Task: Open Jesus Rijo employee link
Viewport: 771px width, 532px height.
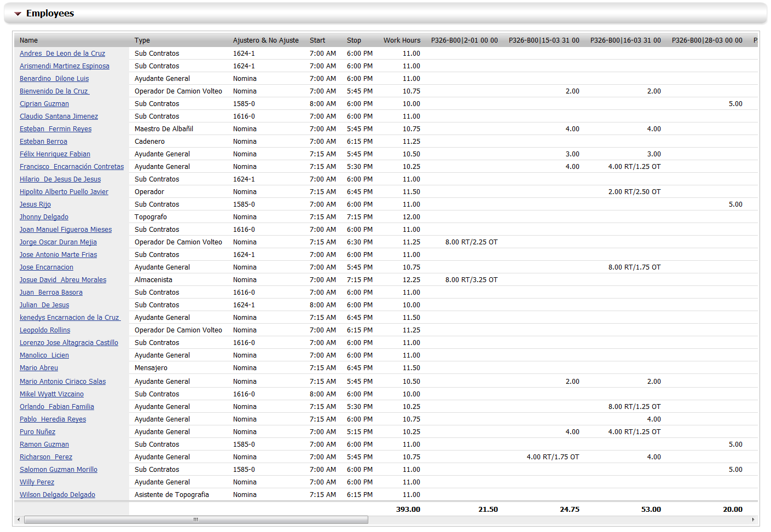Action: click(36, 204)
